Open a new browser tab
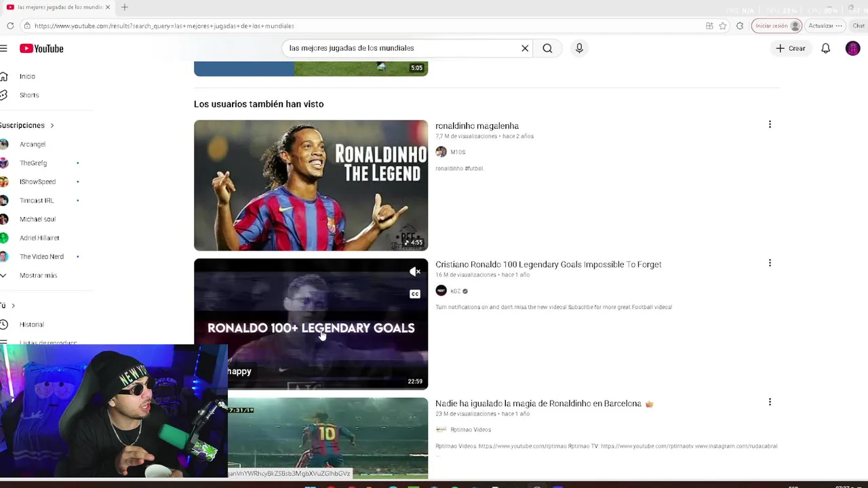Image resolution: width=868 pixels, height=488 pixels. [x=124, y=7]
